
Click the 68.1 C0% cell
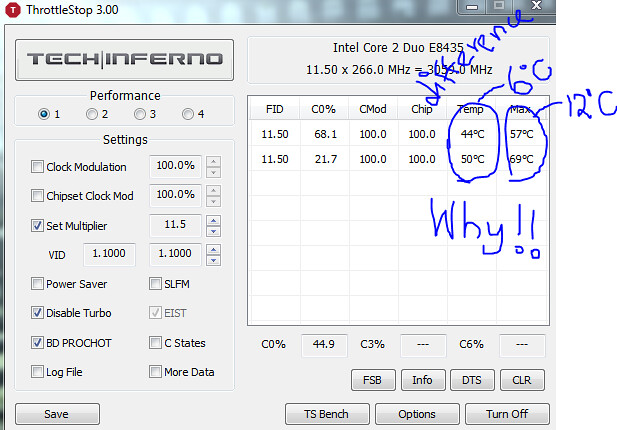coord(325,135)
